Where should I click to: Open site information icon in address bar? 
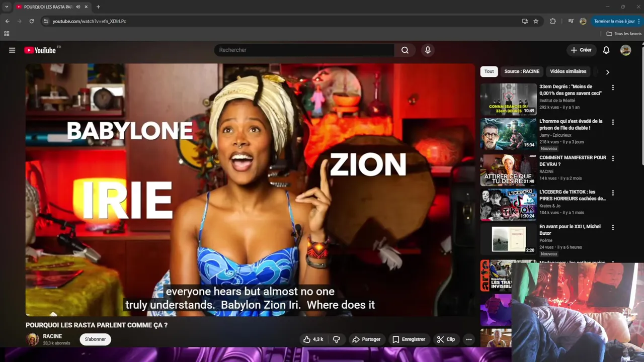(x=46, y=21)
